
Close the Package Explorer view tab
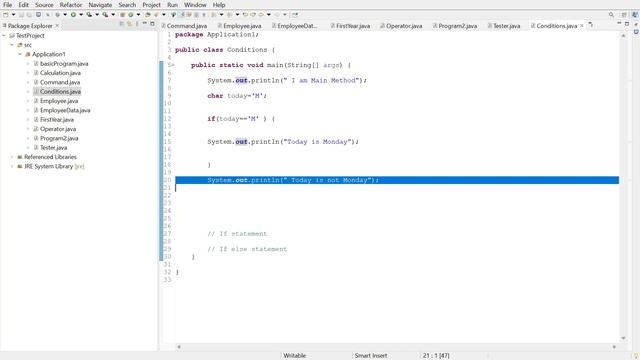pos(57,26)
